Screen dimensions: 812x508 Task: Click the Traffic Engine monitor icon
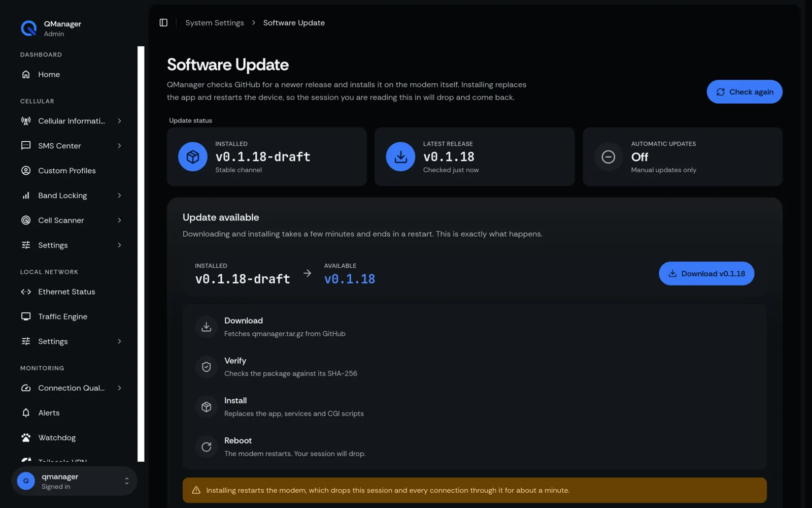26,316
